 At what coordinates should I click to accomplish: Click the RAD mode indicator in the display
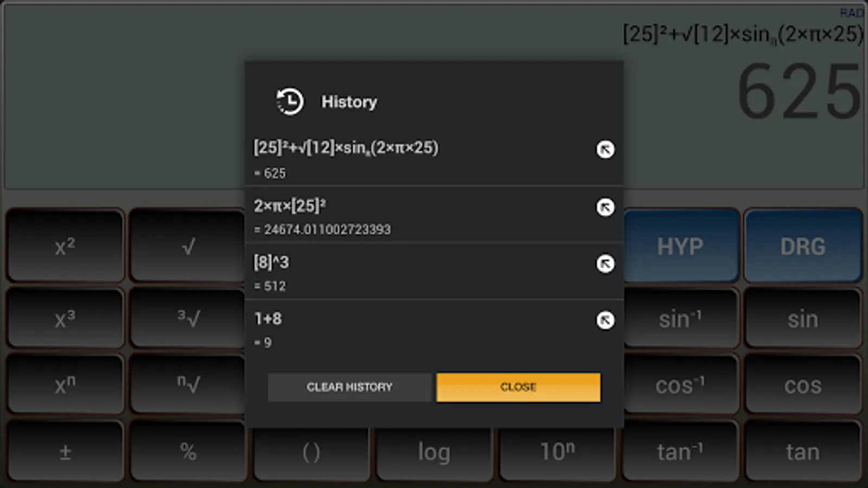pyautogui.click(x=852, y=12)
